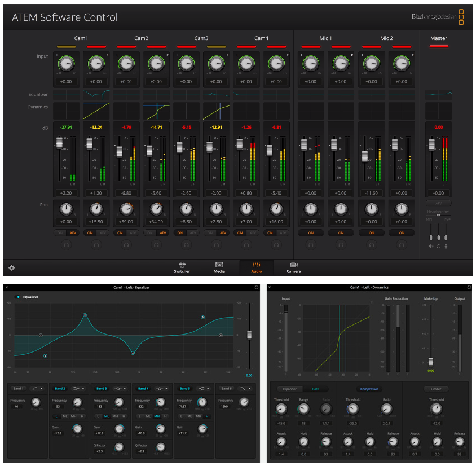476x466 pixels.
Task: Reset the Cam1 Left Equalizer window
Action: tap(257, 287)
